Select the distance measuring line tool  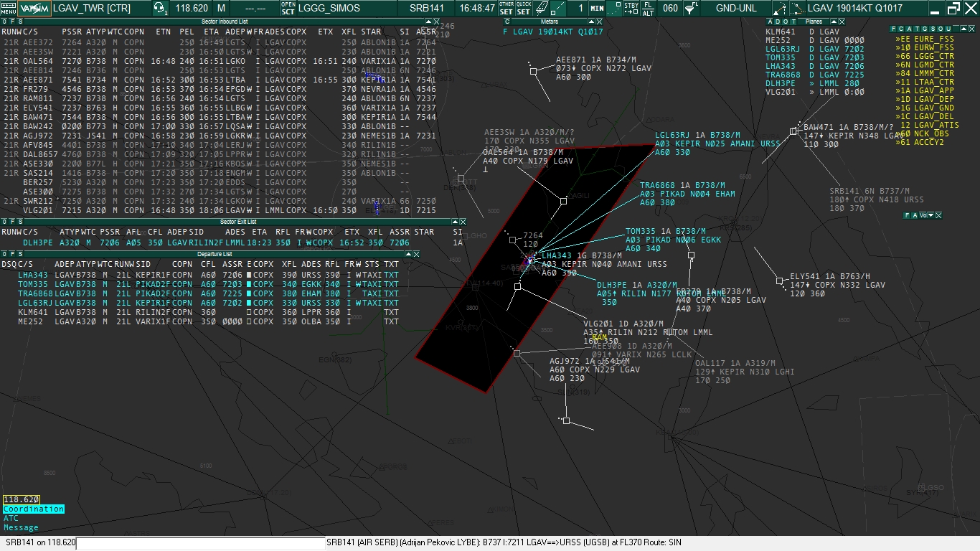[560, 9]
